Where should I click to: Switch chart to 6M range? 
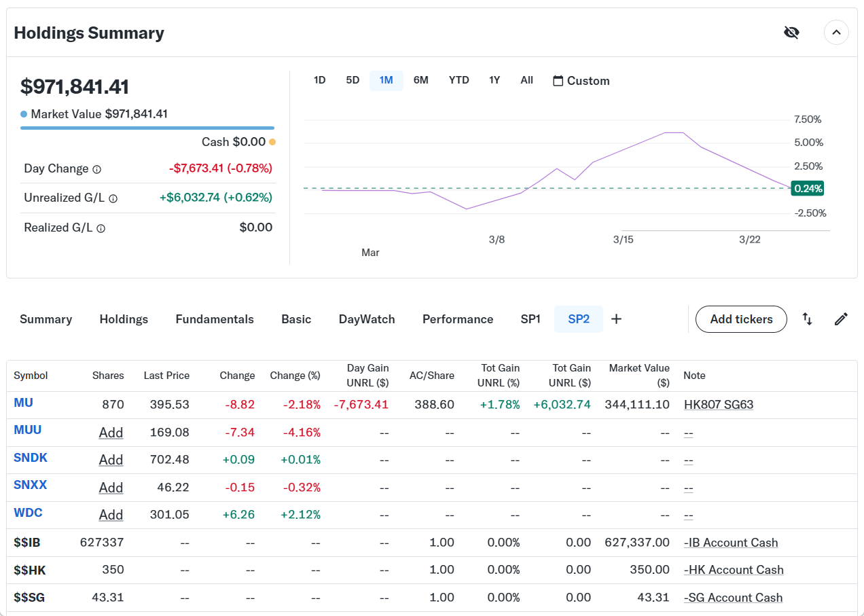420,80
